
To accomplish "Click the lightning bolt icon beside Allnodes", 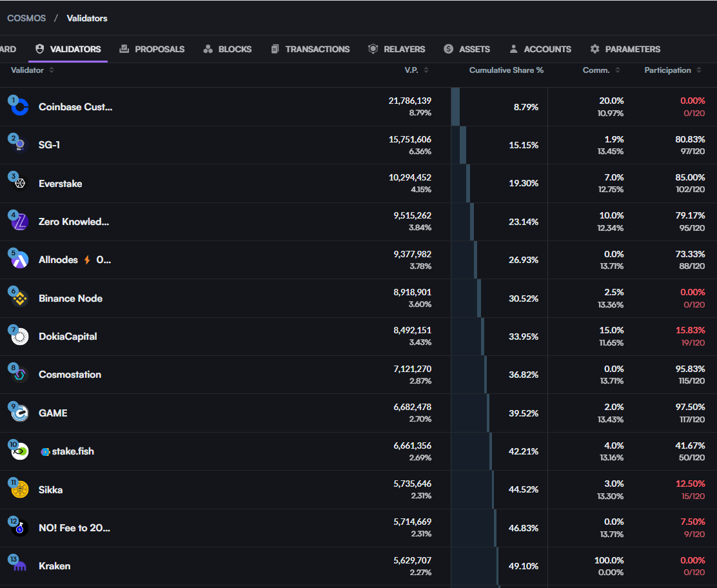I will point(87,260).
